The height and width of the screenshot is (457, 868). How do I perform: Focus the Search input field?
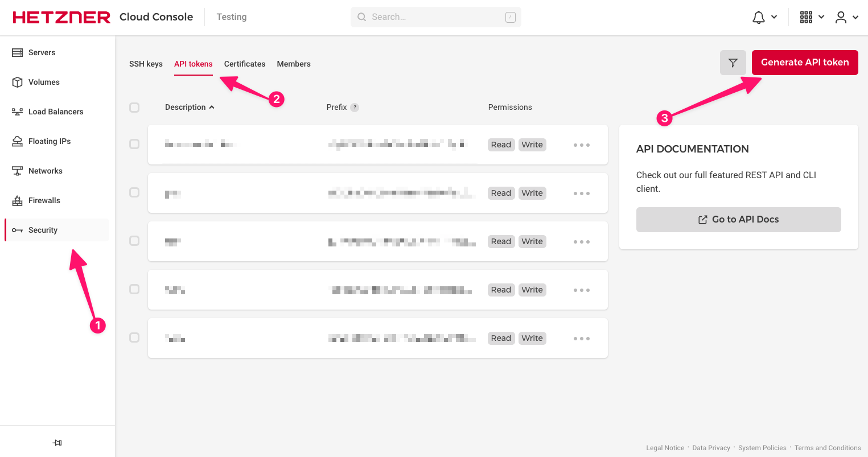(x=436, y=17)
